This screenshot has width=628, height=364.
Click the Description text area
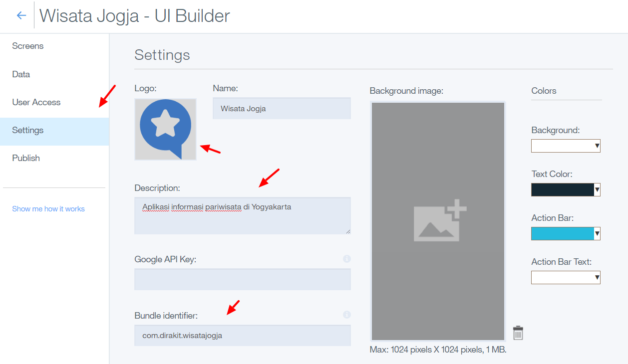[242, 215]
